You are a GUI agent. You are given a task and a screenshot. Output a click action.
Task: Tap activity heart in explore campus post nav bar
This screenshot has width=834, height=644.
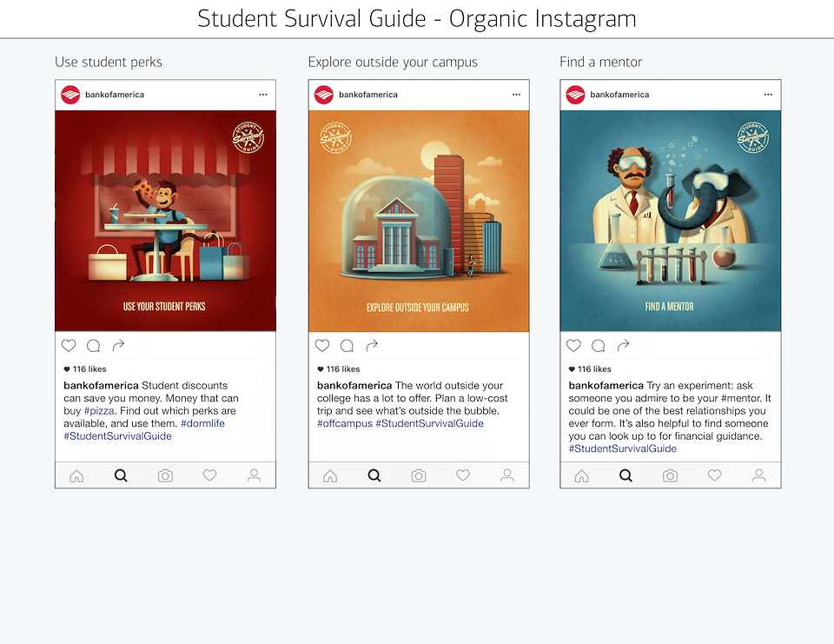click(x=463, y=475)
